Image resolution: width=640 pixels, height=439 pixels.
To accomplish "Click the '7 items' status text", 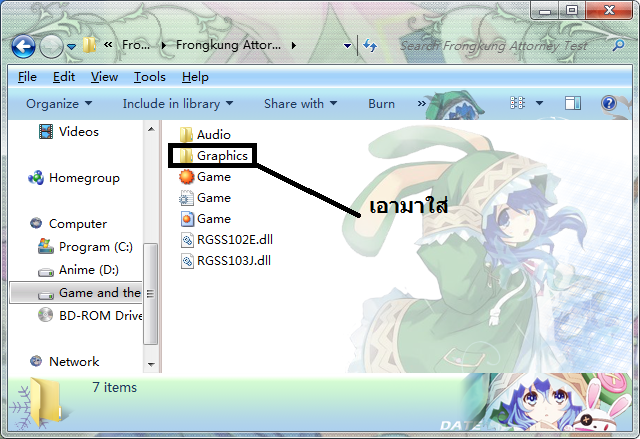I will click(x=114, y=387).
